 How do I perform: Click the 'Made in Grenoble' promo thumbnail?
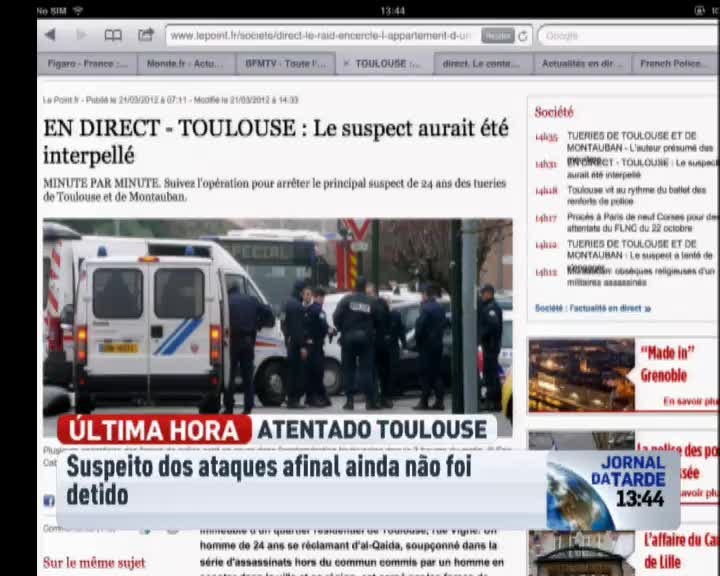coord(582,375)
